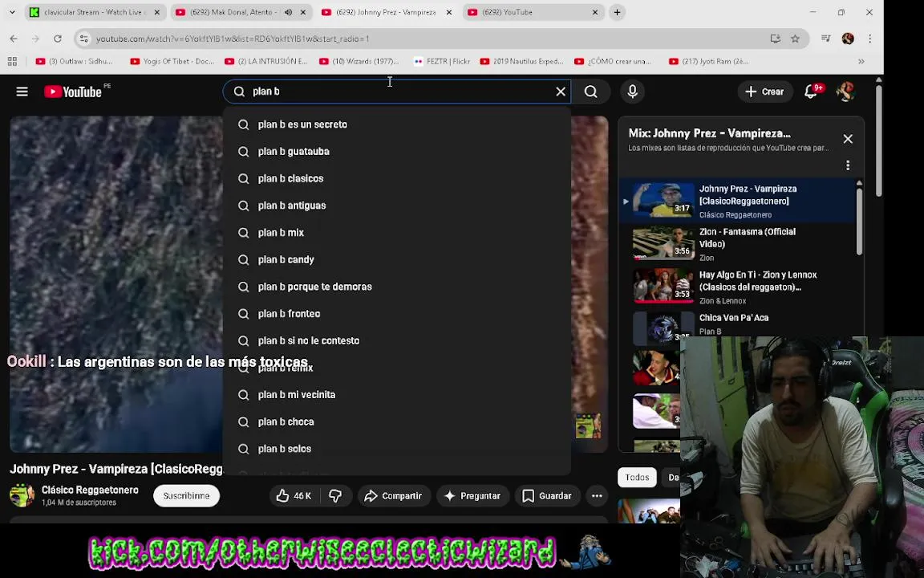Play 'Hay Algo En Ti - Zion y Lennox'
Image resolution: width=924 pixels, height=578 pixels.
(x=736, y=287)
